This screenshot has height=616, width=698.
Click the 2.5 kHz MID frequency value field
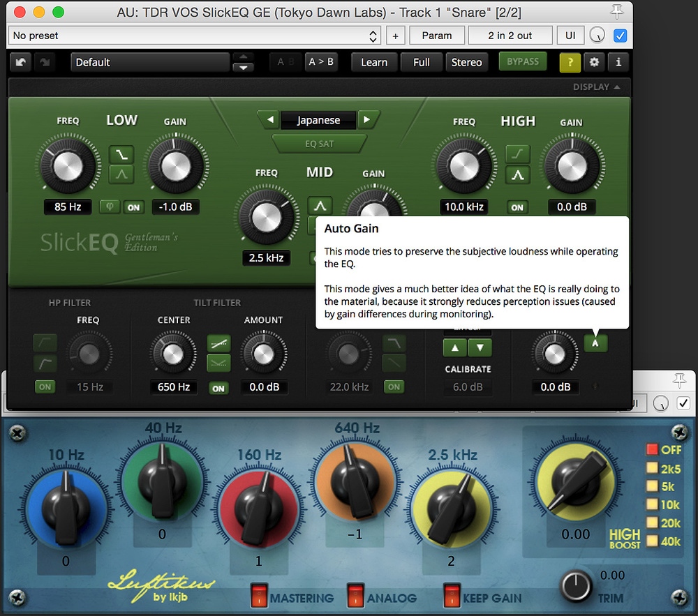pyautogui.click(x=266, y=258)
